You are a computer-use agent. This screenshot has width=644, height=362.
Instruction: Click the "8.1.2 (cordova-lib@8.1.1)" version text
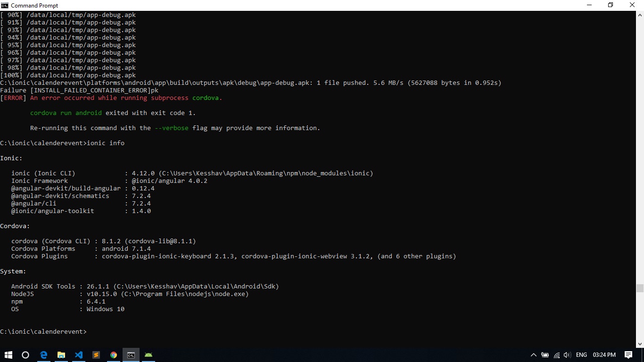(x=149, y=241)
